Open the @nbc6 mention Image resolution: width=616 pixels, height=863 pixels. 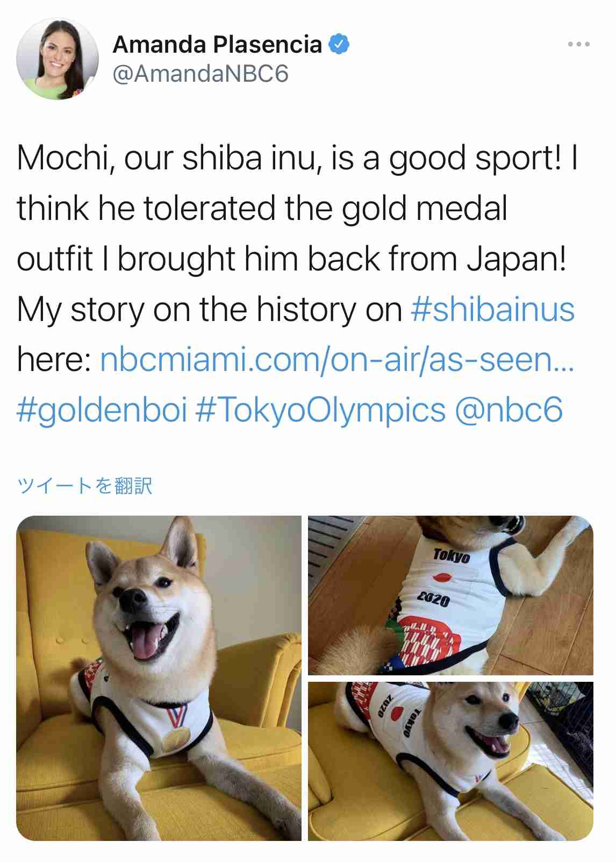[x=508, y=410]
